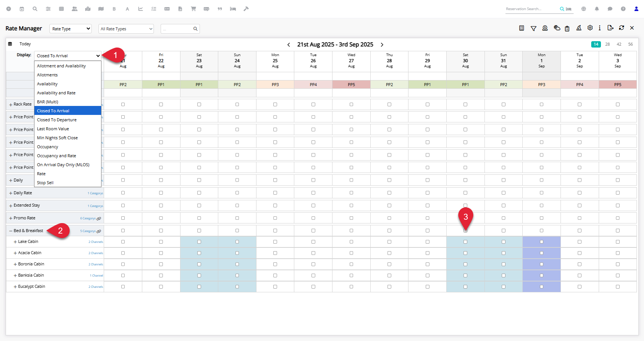The width and height of the screenshot is (644, 341).
Task: Click the export file arrow icon
Action: (610, 28)
